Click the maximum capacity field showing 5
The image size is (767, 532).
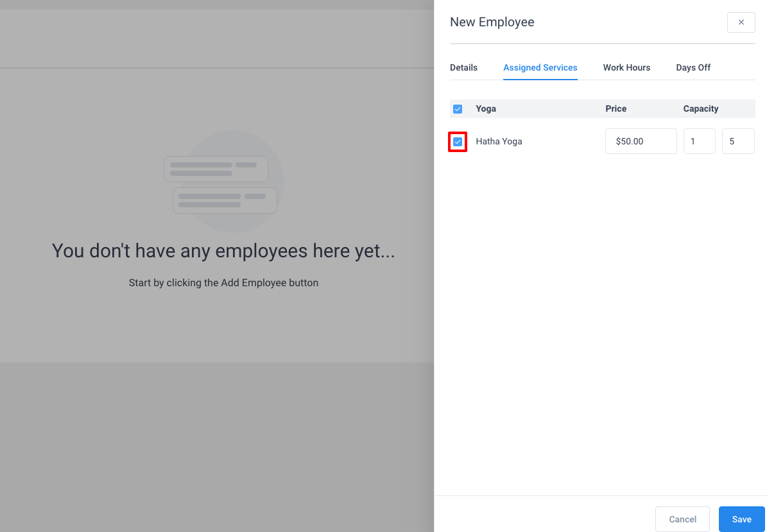point(738,141)
